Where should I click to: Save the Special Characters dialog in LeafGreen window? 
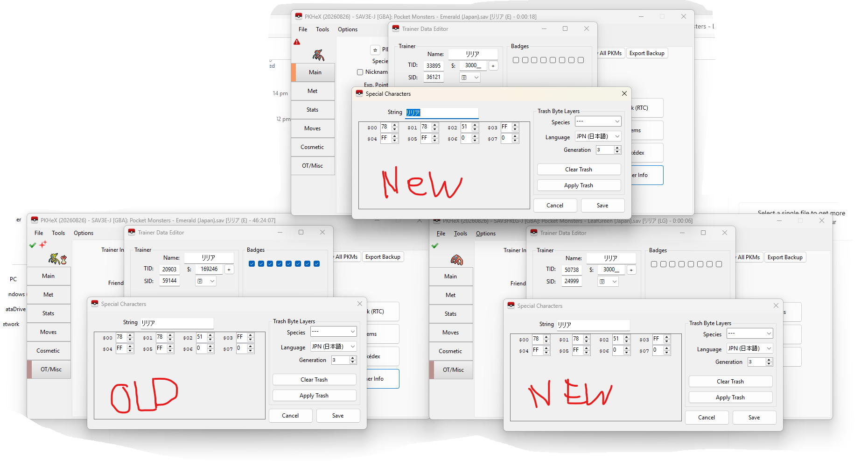(754, 418)
